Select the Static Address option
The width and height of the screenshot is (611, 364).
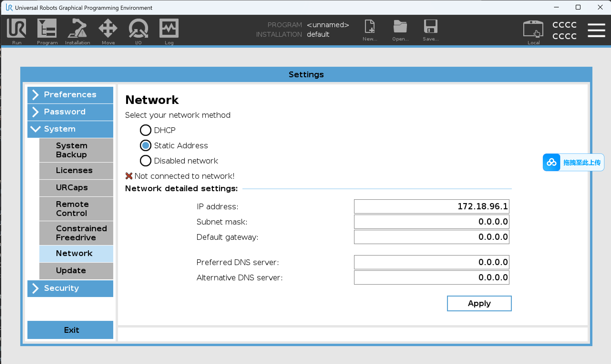146,146
